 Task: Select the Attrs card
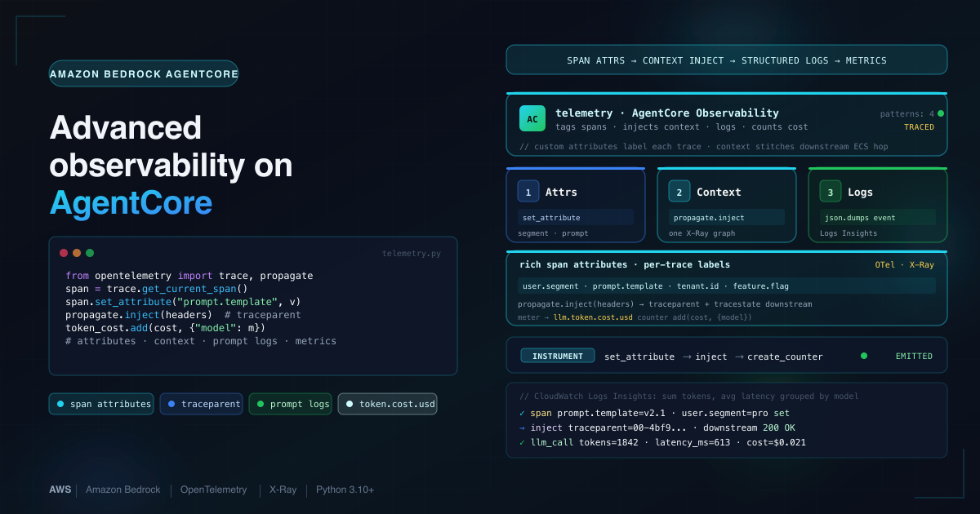[576, 205]
